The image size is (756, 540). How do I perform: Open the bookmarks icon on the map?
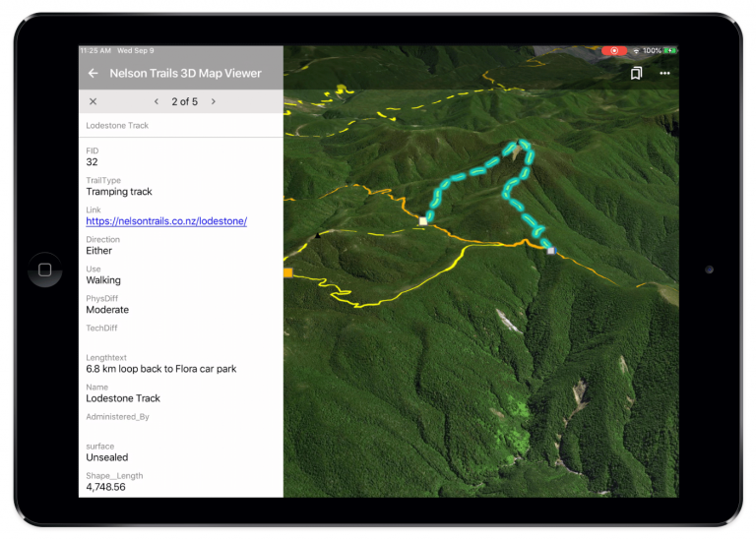click(637, 73)
